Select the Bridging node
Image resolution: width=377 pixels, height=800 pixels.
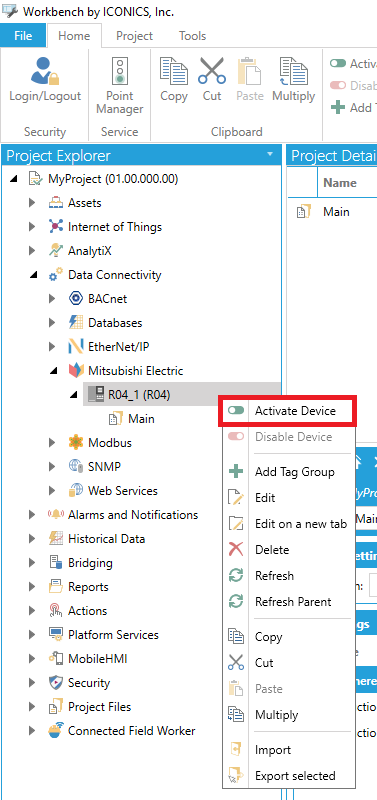click(90, 563)
